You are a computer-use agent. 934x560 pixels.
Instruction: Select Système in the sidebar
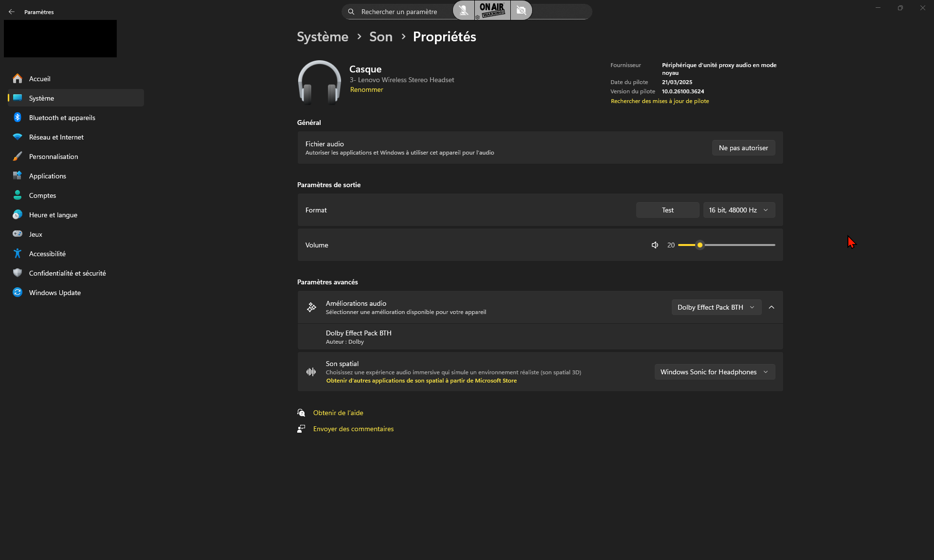click(x=76, y=98)
